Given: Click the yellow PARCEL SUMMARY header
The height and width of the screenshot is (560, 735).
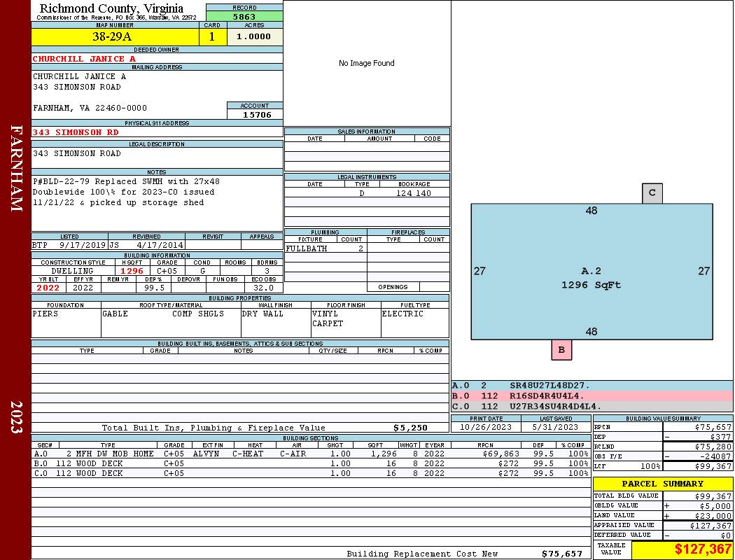Looking at the screenshot, I should 662,484.
